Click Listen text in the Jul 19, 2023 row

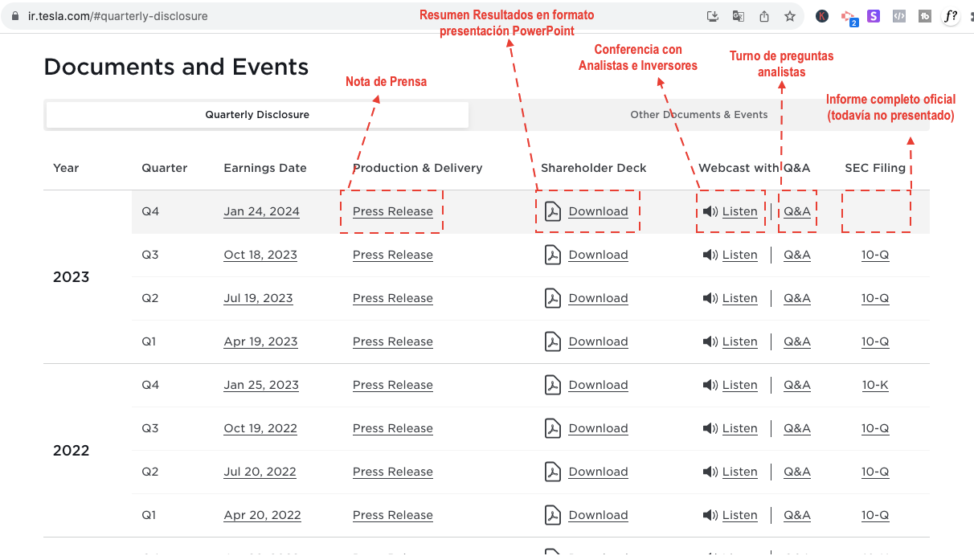[740, 298]
